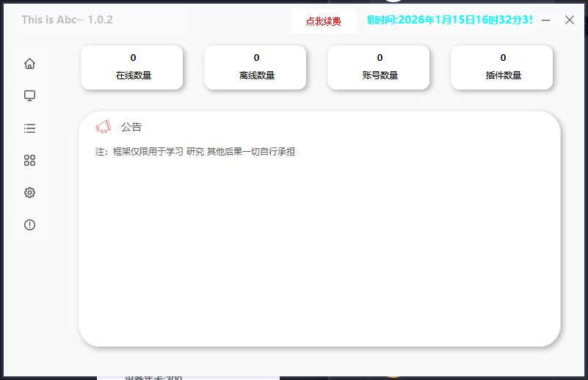Click the 点我续费 renew button
The image size is (588, 380).
[324, 21]
